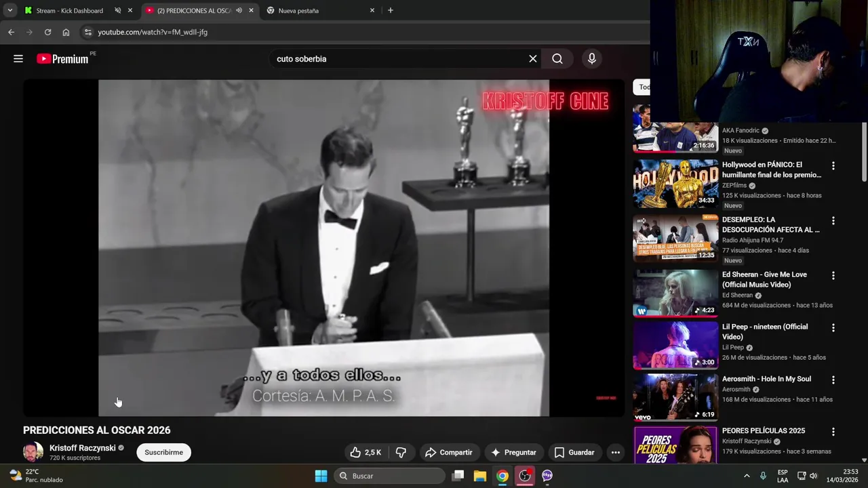Image resolution: width=868 pixels, height=488 pixels.
Task: Reload the page with refresh icon
Action: pyautogui.click(x=47, y=32)
